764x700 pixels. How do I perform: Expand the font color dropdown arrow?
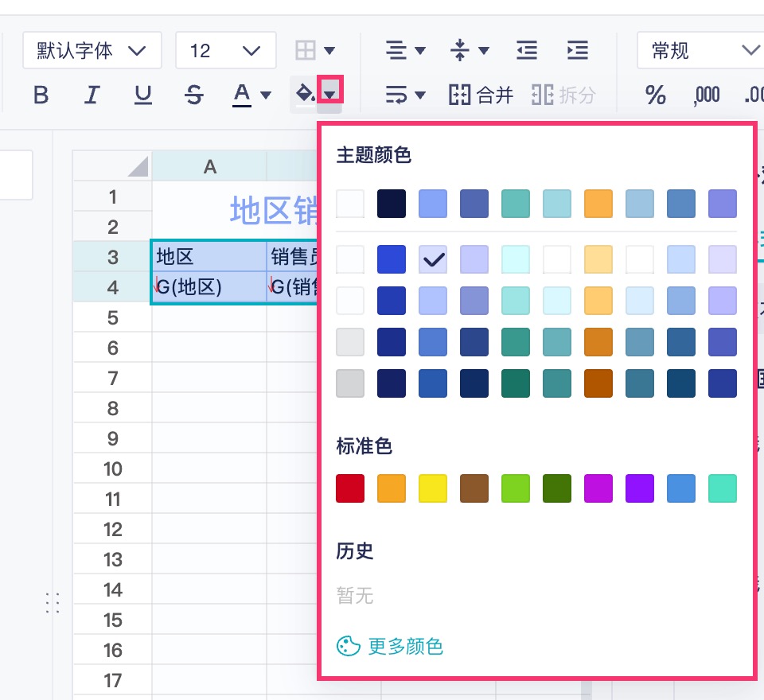(x=266, y=95)
